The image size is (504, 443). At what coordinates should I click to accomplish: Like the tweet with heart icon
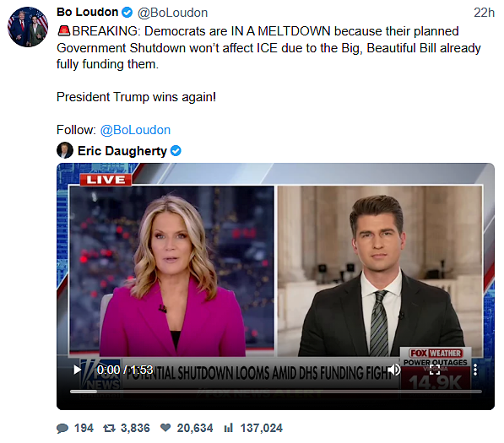(165, 428)
